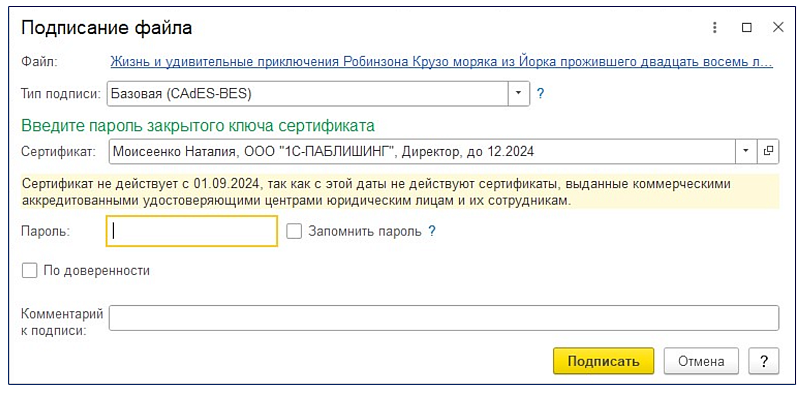Click the certificate expiry warning message
800x393 pixels.
coord(400,192)
